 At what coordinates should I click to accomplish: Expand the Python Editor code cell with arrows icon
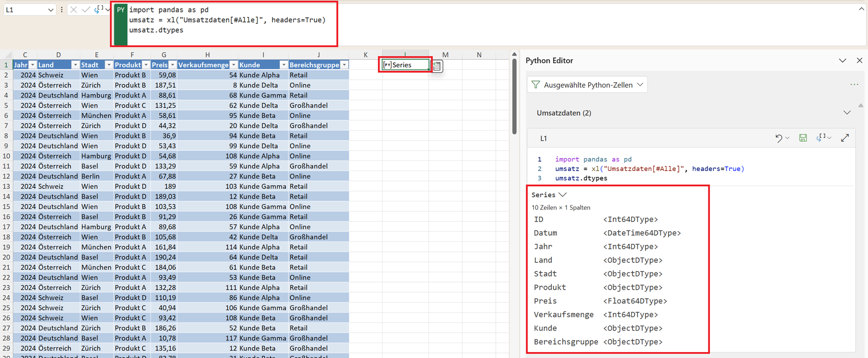tap(845, 138)
